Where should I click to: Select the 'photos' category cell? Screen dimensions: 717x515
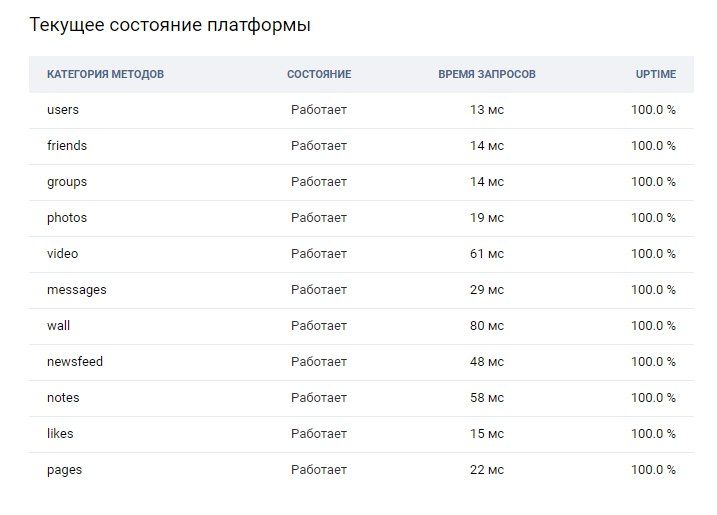pyautogui.click(x=67, y=218)
